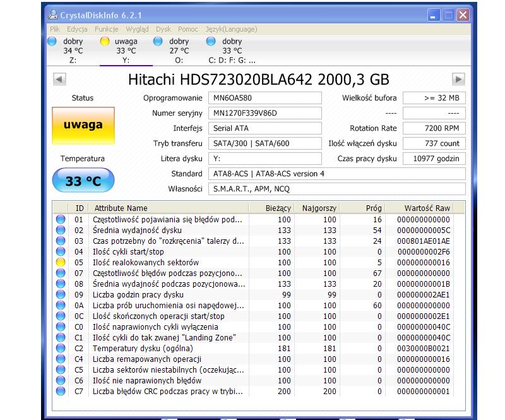Click the power-on count field 737 count
The height and width of the screenshot is (420, 505).
(x=434, y=143)
